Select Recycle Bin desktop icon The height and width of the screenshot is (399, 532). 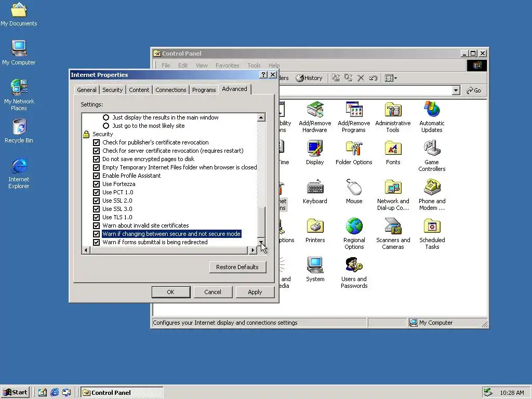pos(19,130)
